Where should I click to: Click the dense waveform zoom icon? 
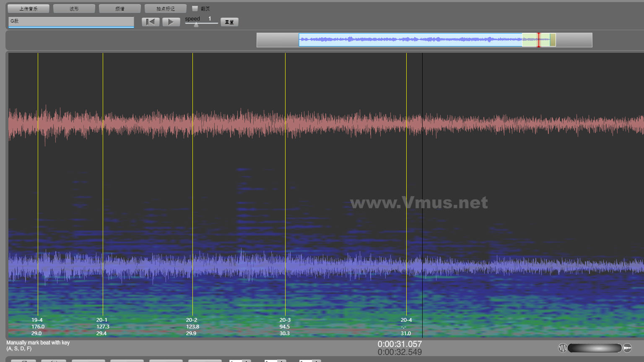(x=627, y=348)
